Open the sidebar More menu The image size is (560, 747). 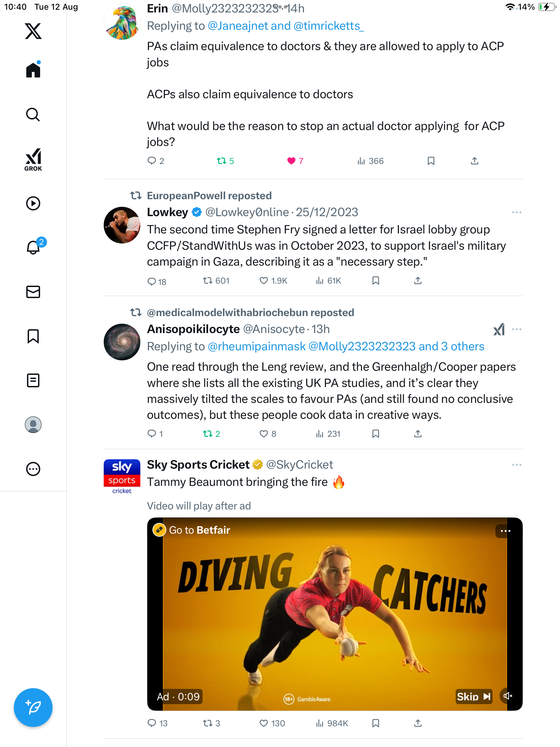33,469
